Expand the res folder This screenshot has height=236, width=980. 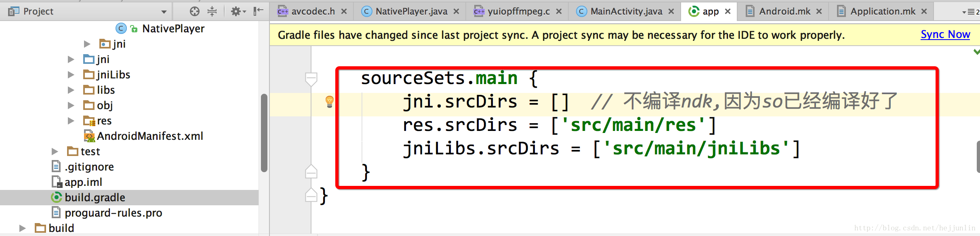(x=71, y=120)
